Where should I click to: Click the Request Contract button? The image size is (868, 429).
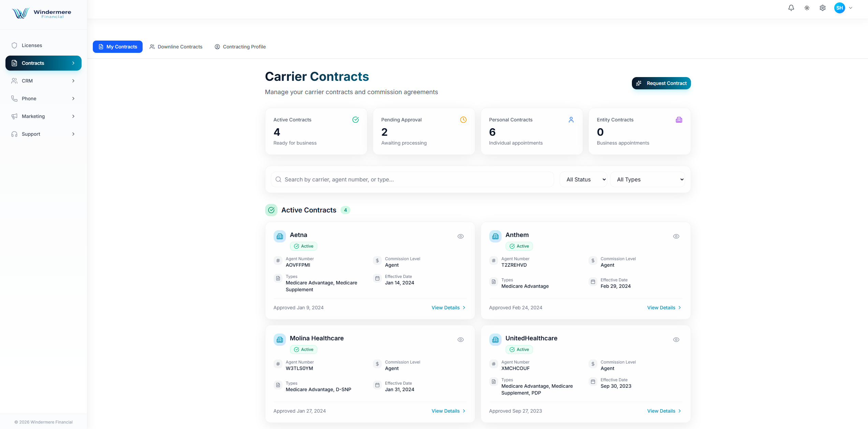(x=661, y=83)
